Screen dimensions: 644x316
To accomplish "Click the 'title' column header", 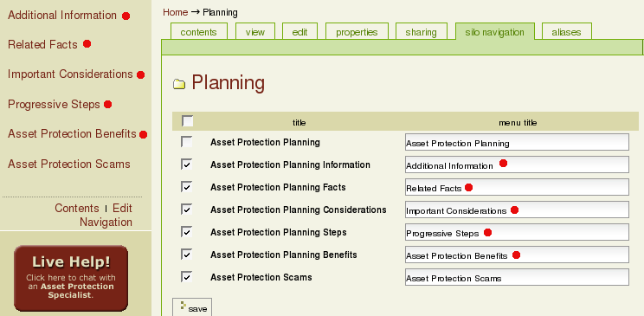I will [299, 122].
